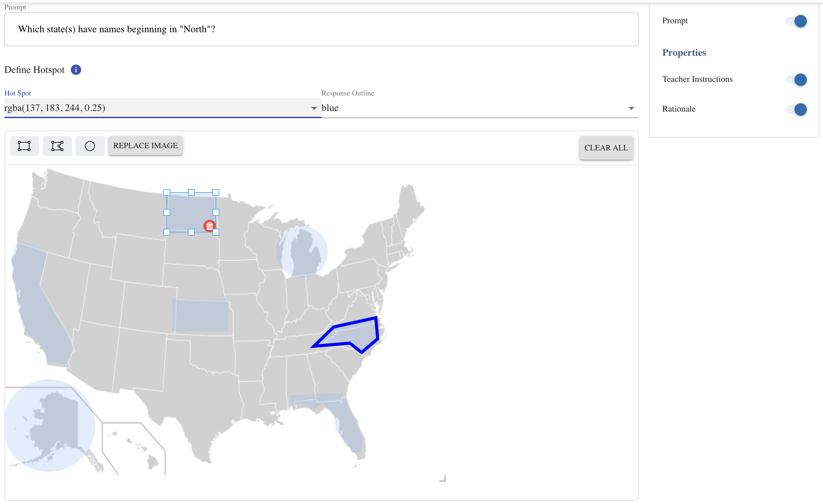Click the Define Hotspot info icon
Screen dimensions: 823x504
tap(76, 70)
